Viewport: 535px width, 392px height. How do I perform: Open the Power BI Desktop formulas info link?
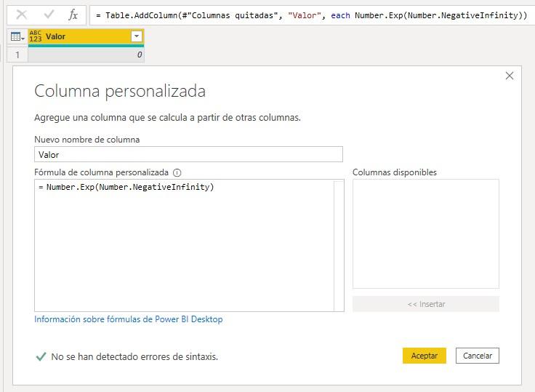coord(129,319)
